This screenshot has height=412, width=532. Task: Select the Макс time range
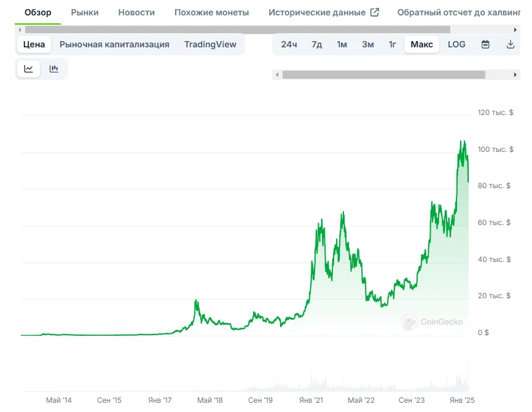pyautogui.click(x=421, y=44)
